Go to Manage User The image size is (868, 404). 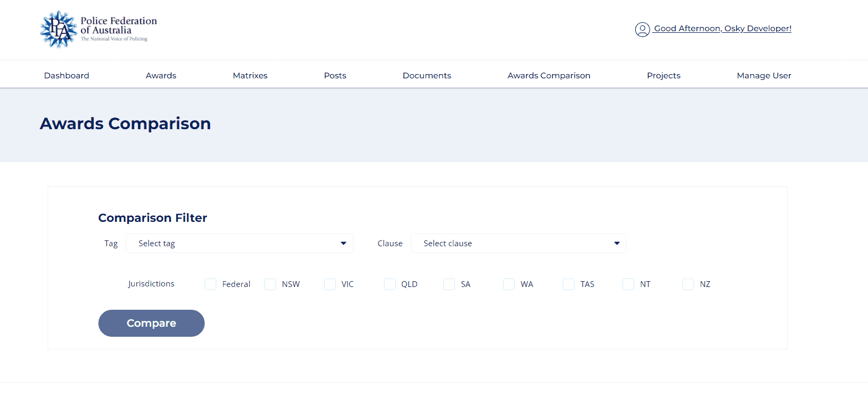[764, 75]
